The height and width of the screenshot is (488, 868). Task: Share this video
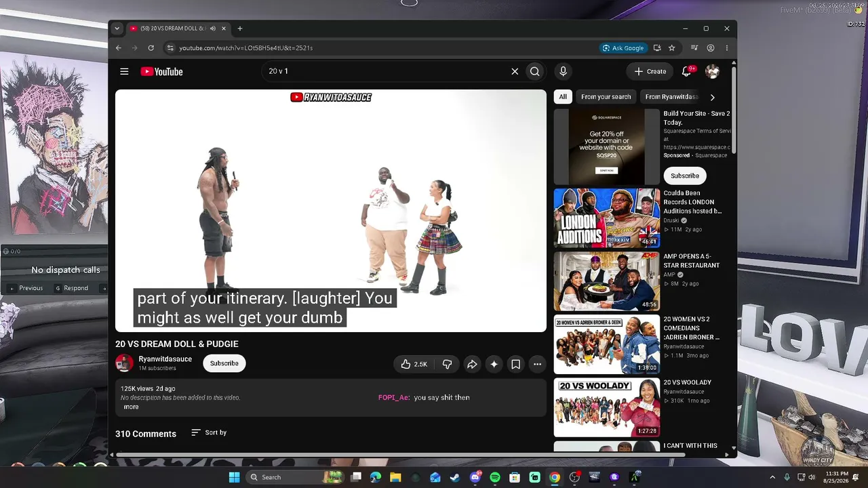click(472, 364)
